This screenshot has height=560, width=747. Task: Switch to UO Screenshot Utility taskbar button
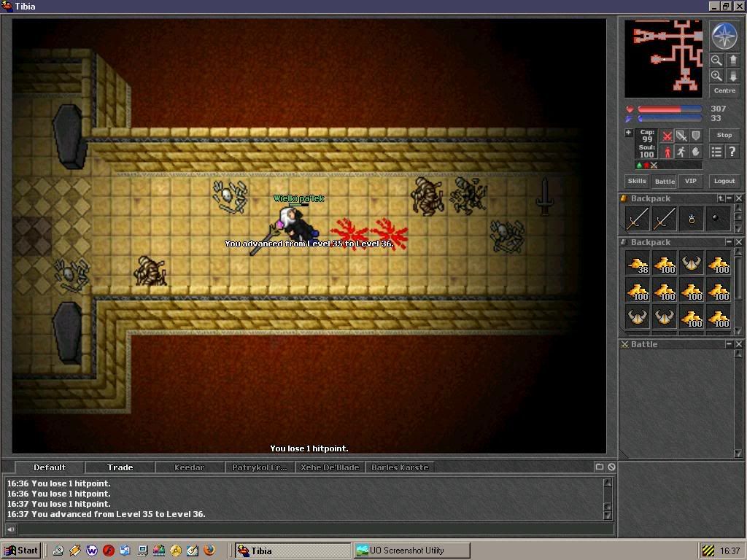[x=411, y=551]
